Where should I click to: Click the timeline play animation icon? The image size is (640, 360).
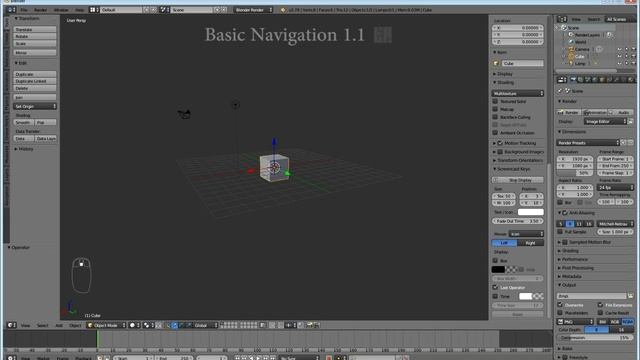[258, 358]
